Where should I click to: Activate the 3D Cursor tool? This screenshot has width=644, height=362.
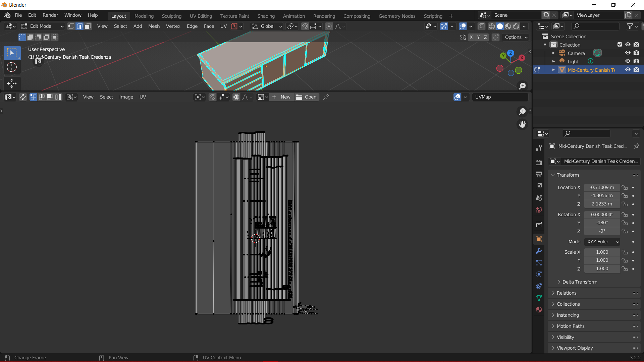[12, 67]
